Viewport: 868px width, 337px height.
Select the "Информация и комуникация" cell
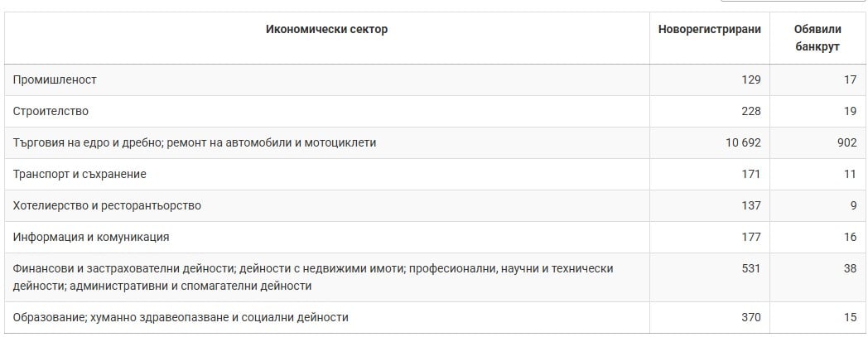[x=91, y=237]
